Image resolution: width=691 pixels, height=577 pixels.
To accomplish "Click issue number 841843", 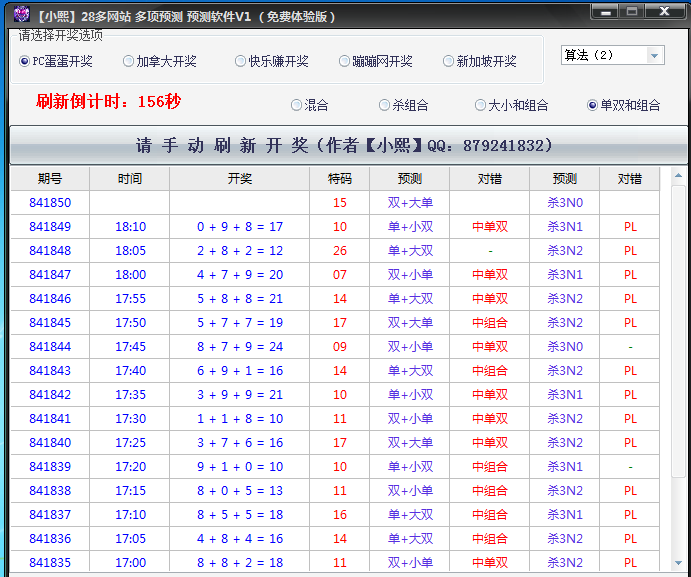I will click(50, 371).
